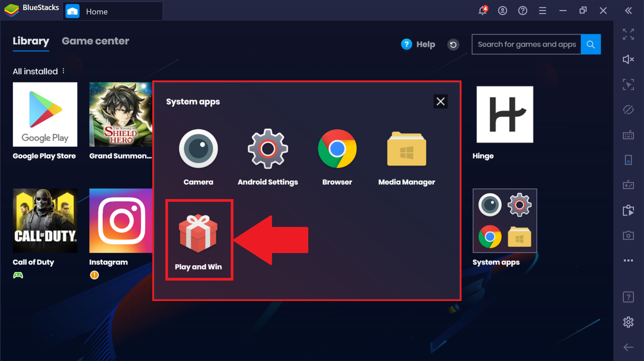Click the BlueStacks logo
Screen dimensions: 644x361
pyautogui.click(x=11, y=10)
